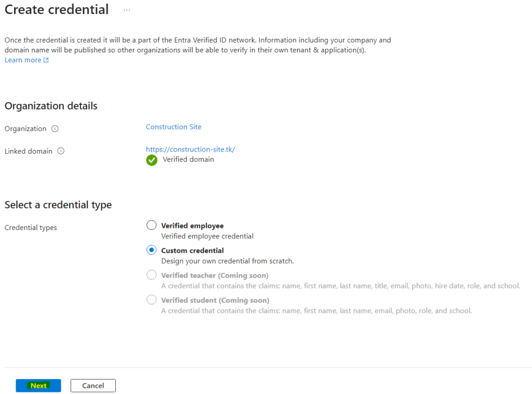Click 'Verified teacher (Coming soon)' label text
This screenshot has height=394, width=532.
[215, 275]
